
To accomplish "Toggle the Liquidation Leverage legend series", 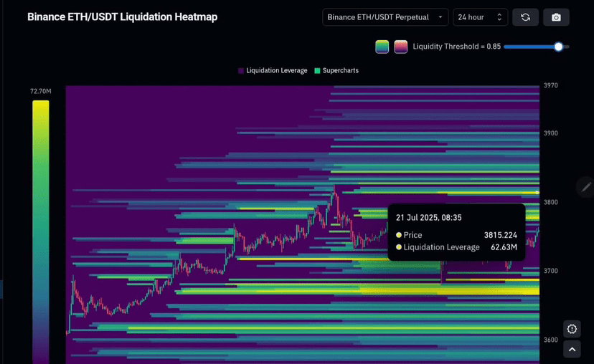I will tap(273, 70).
